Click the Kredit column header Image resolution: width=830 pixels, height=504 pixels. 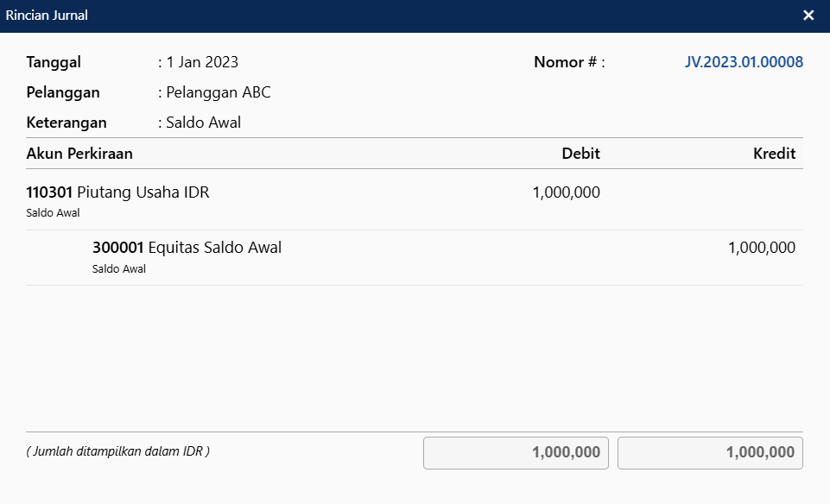774,154
